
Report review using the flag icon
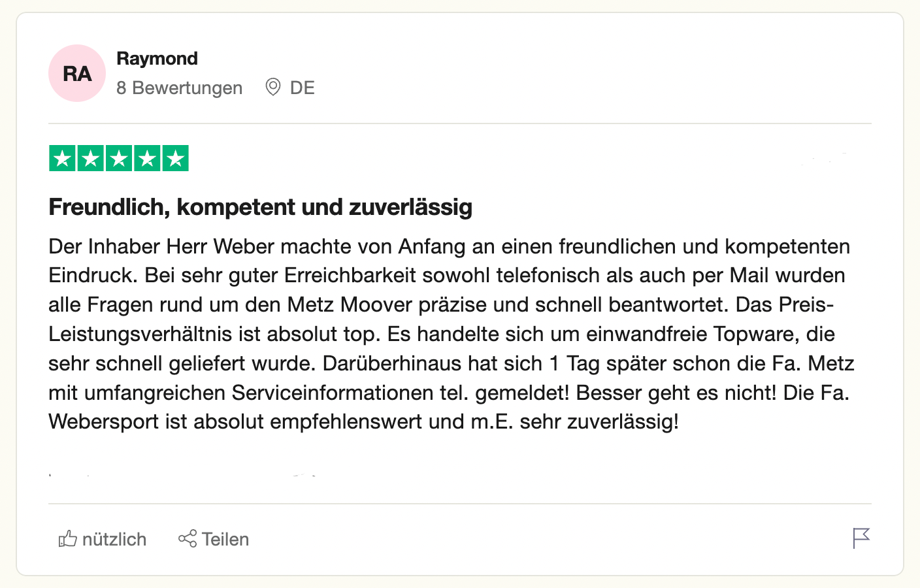tap(861, 538)
